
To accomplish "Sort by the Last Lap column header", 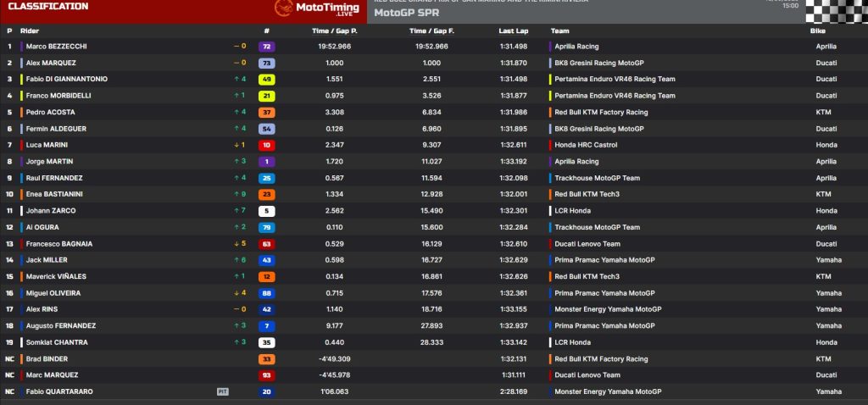I will [x=513, y=31].
